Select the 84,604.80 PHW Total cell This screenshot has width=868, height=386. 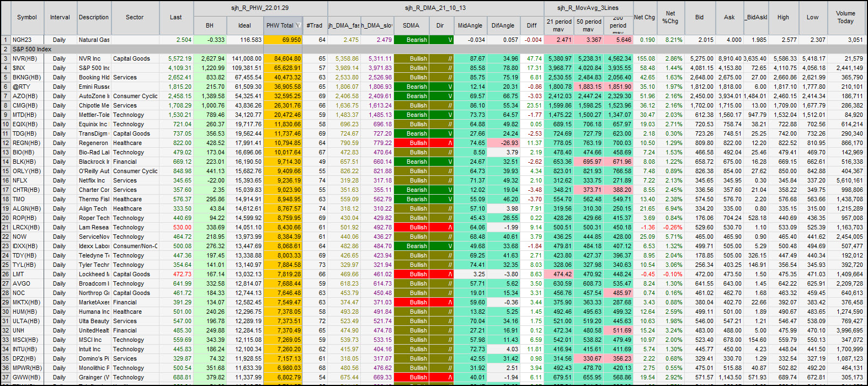coord(283,58)
